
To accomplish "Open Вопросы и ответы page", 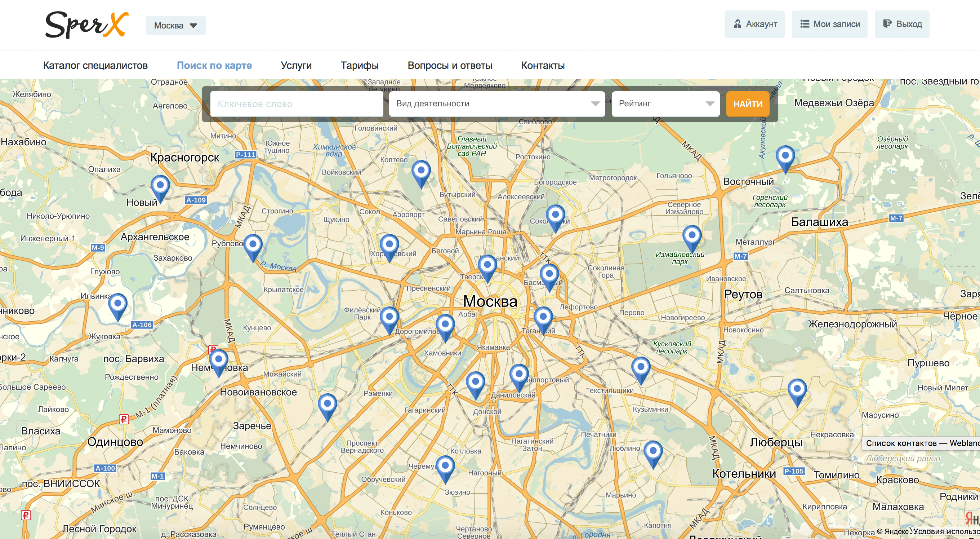I will [x=450, y=65].
